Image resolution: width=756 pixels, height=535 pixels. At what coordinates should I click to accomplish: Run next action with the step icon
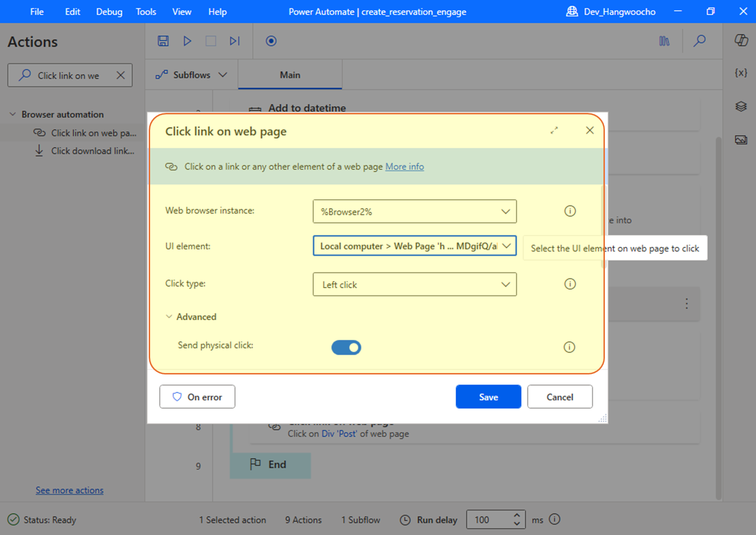(x=235, y=41)
